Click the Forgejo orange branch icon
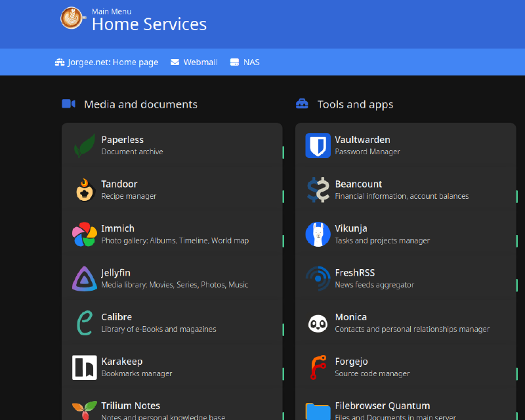The height and width of the screenshot is (420, 525). pos(318,367)
